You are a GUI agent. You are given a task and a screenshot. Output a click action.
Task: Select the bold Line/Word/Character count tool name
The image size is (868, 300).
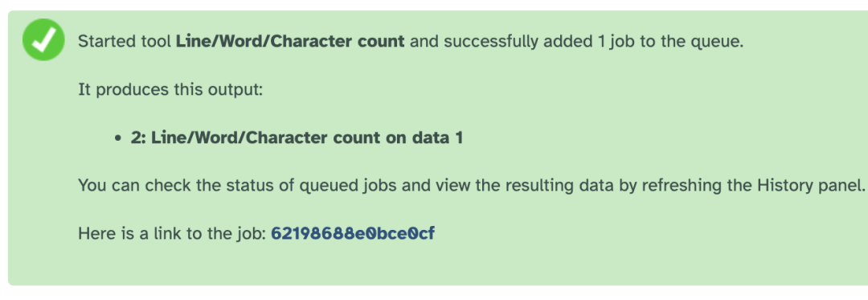[290, 42]
